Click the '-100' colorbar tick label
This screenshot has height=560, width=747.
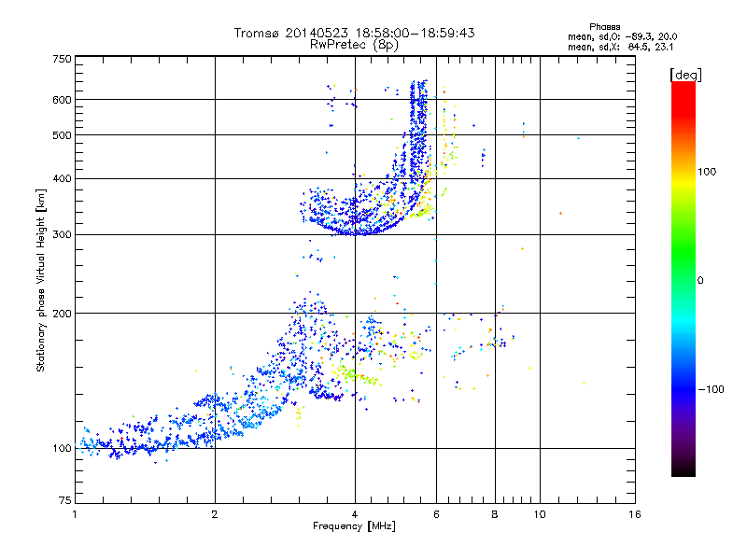click(711, 389)
